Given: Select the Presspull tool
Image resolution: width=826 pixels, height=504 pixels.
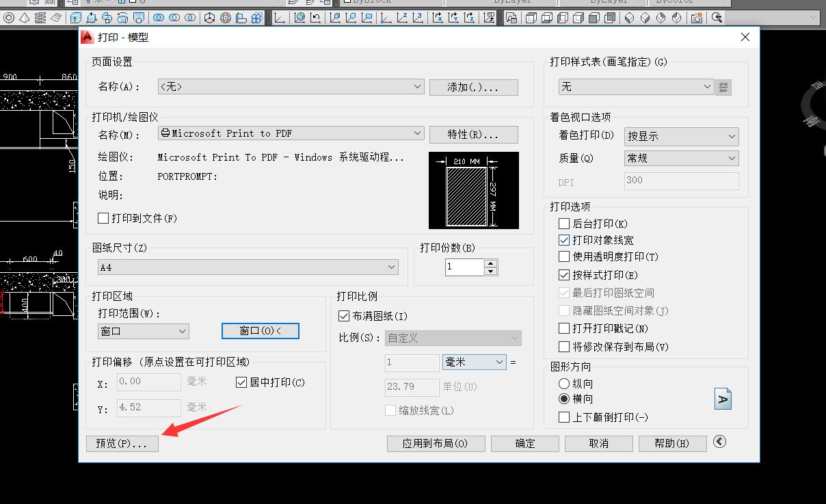Looking at the screenshot, I should tap(91, 18).
